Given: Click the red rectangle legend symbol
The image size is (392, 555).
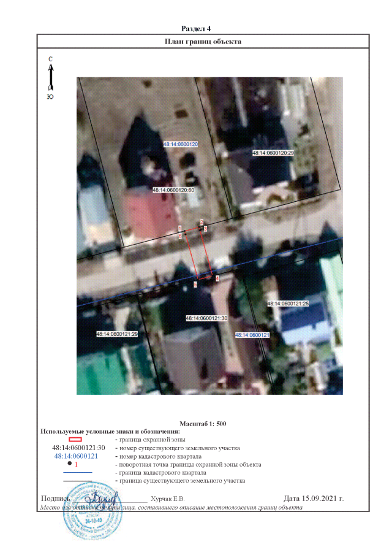Looking at the screenshot, I should (x=75, y=440).
